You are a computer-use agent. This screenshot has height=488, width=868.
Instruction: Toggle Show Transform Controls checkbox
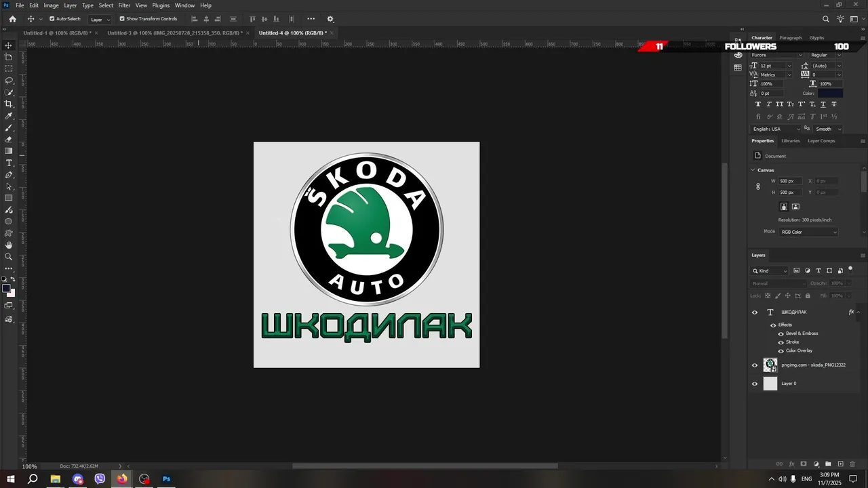pos(122,19)
